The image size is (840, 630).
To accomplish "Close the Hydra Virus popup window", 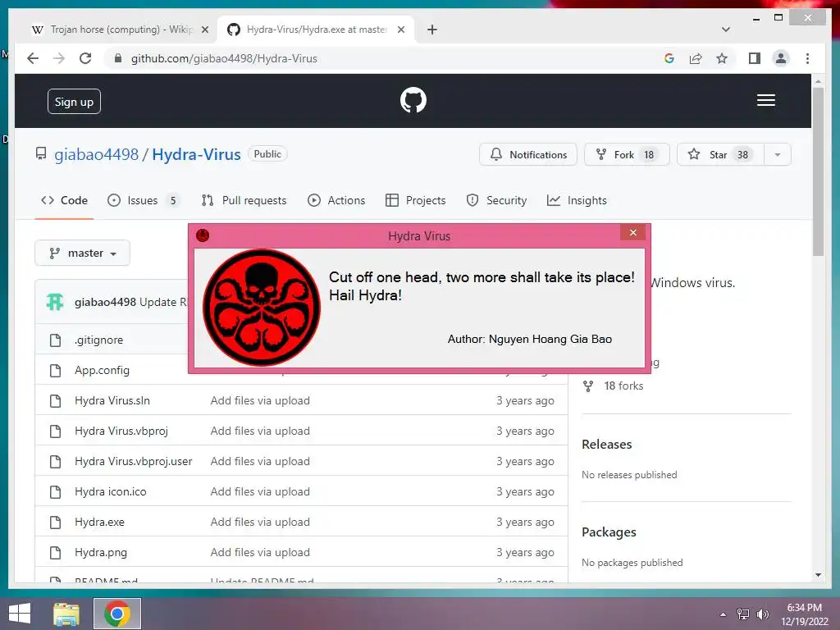I will 632,232.
